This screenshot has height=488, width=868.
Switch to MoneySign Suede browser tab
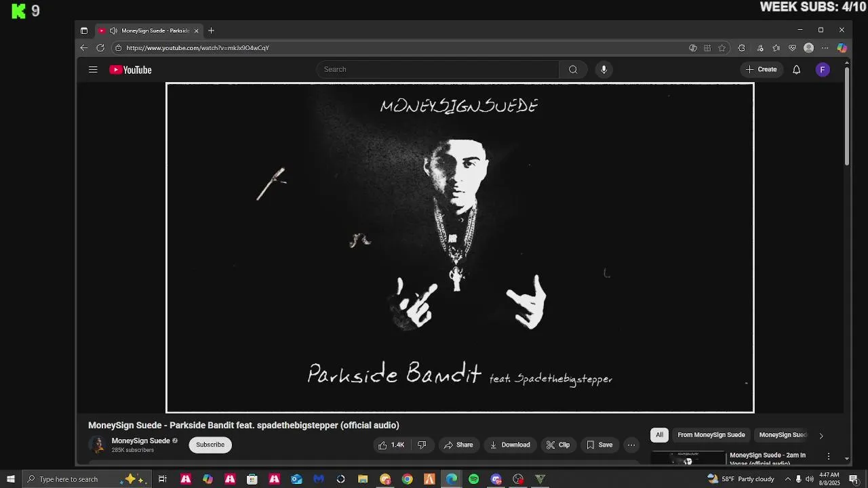(149, 30)
